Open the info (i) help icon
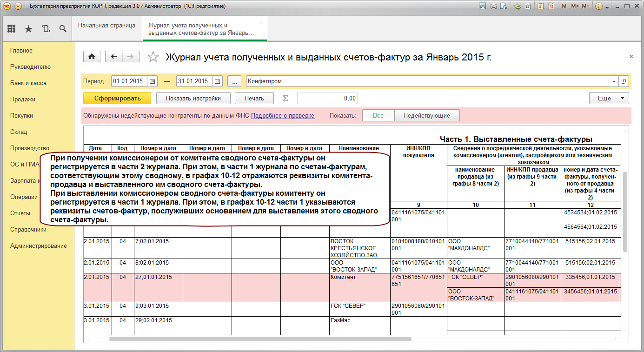 598,7
